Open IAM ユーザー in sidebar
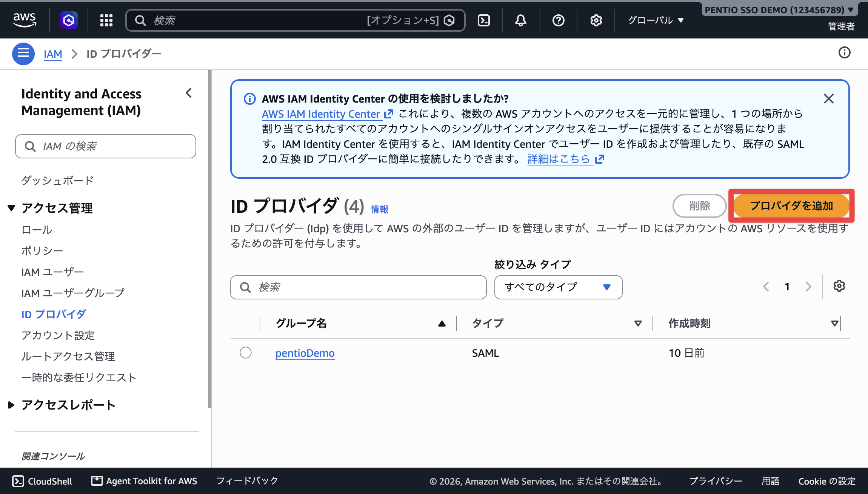 pyautogui.click(x=52, y=272)
